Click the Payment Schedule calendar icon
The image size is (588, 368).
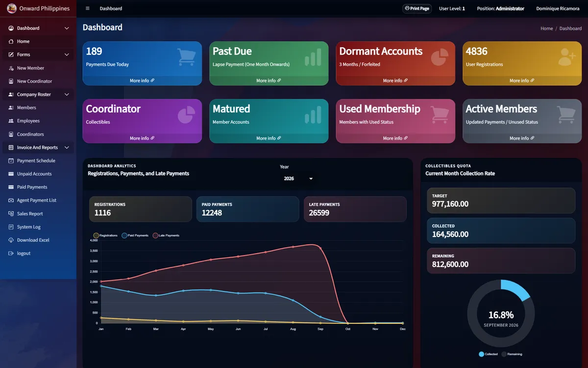pos(11,160)
